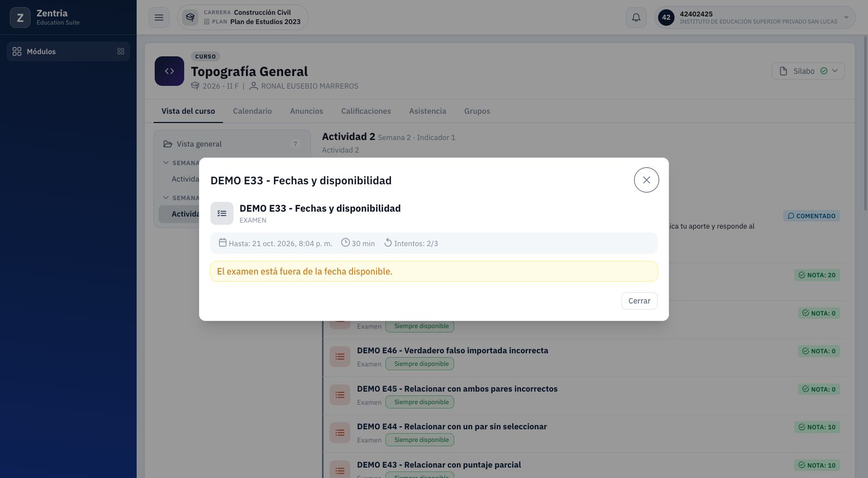This screenshot has height=478, width=868.
Task: Click the out-of-date warning message
Action: click(434, 271)
